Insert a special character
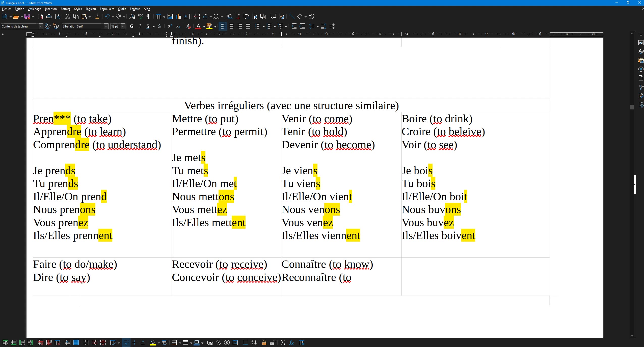This screenshot has height=347, width=644. [x=216, y=16]
